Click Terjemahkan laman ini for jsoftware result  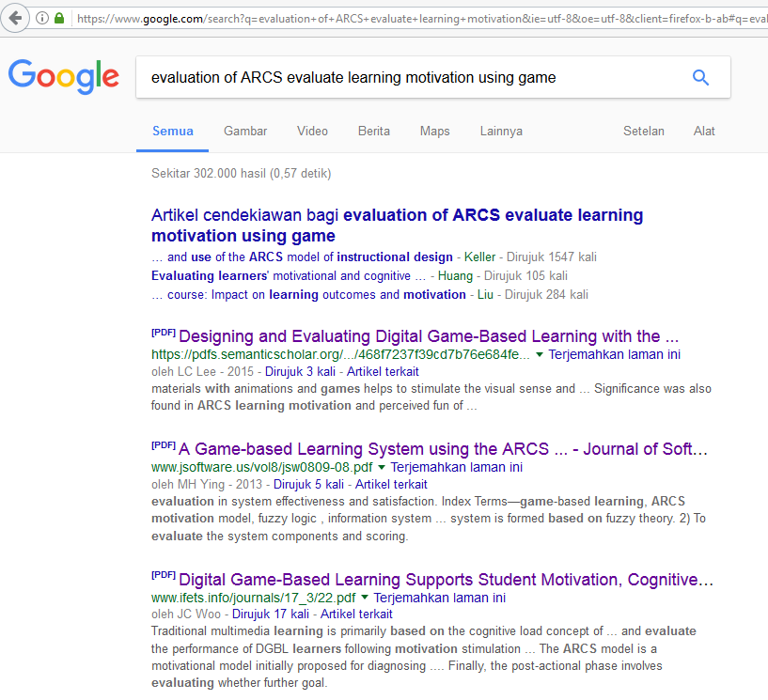(457, 467)
